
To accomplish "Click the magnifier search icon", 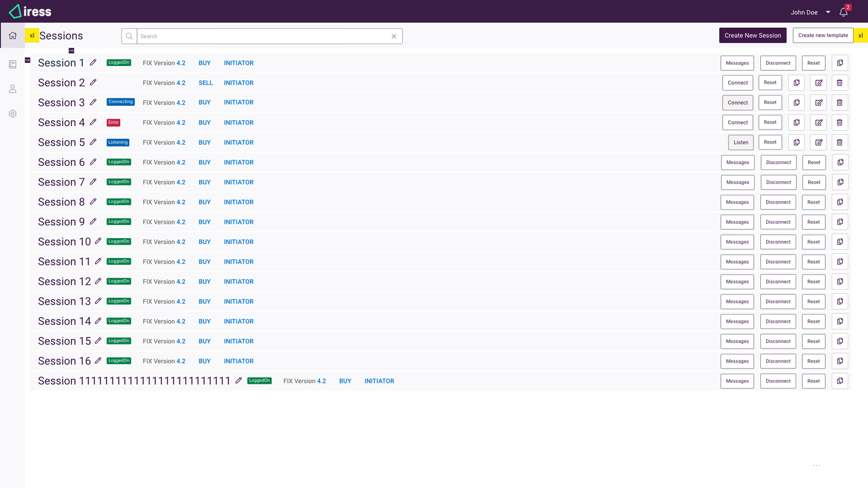I will [129, 36].
